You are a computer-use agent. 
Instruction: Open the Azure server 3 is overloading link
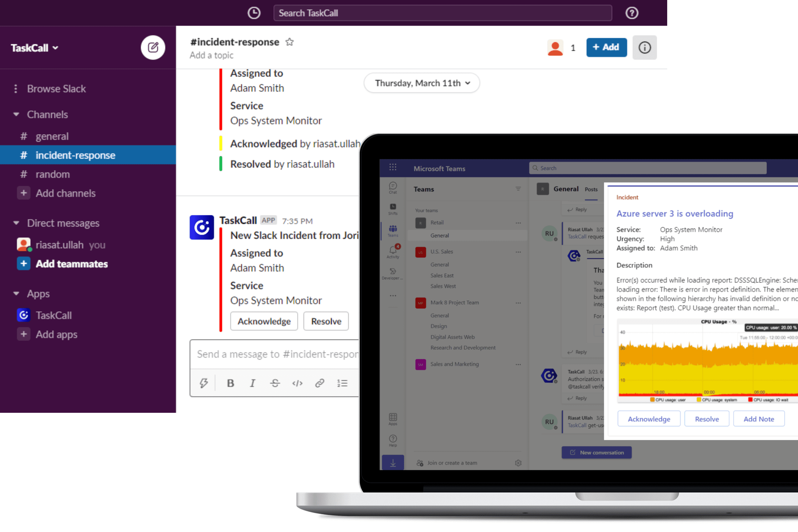coord(674,213)
